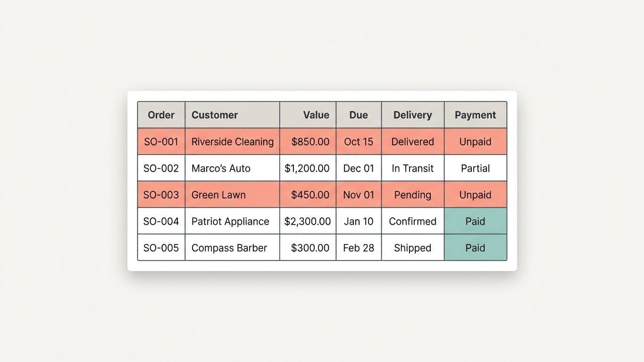Click the Oct 15 due date

coord(359,141)
